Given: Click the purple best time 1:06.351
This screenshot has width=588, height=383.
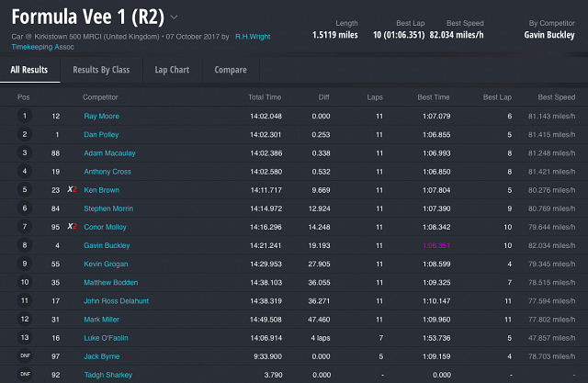Looking at the screenshot, I should pyautogui.click(x=436, y=245).
